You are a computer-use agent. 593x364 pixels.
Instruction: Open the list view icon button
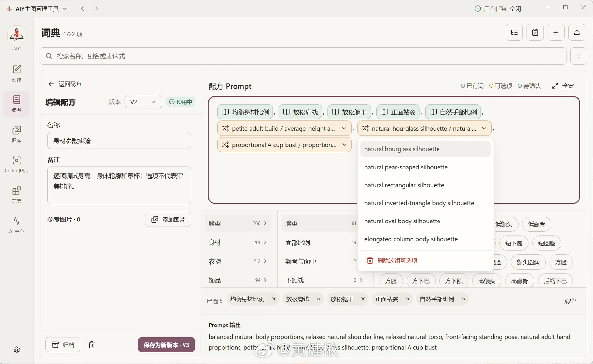point(514,32)
